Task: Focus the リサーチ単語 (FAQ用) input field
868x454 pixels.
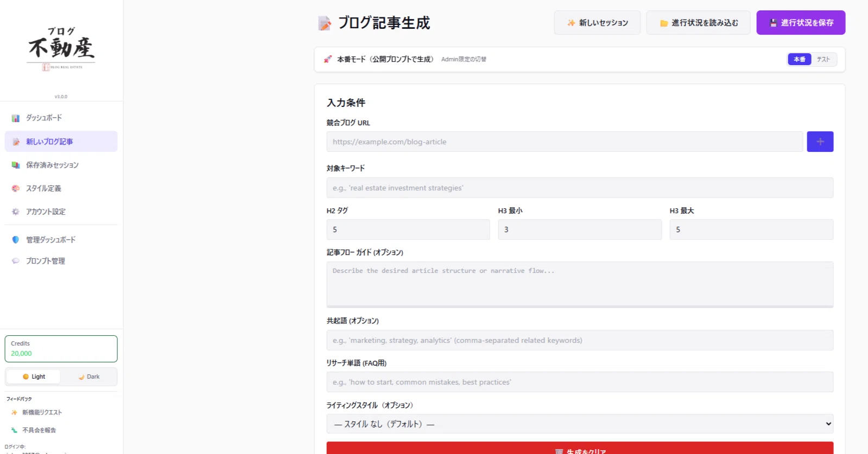Action: [580, 382]
